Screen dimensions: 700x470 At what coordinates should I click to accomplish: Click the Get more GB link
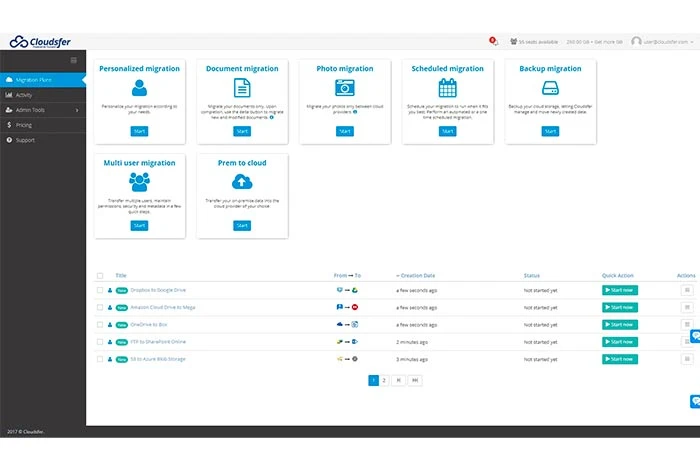tap(608, 42)
